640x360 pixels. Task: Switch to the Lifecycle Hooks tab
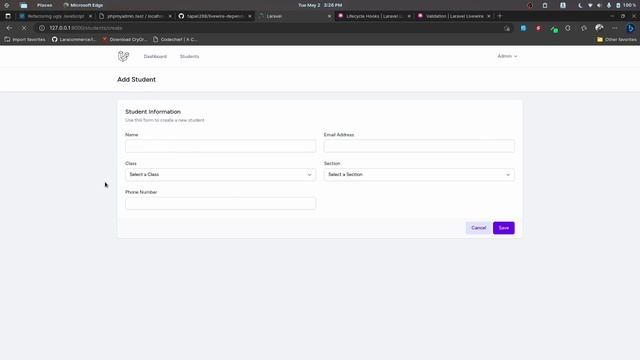pos(373,16)
